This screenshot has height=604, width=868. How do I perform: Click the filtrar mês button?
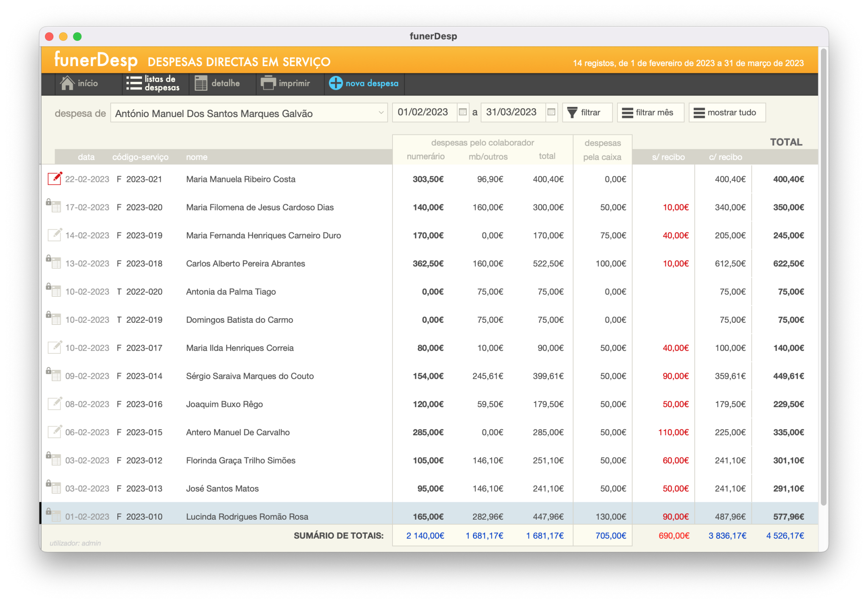tap(651, 113)
